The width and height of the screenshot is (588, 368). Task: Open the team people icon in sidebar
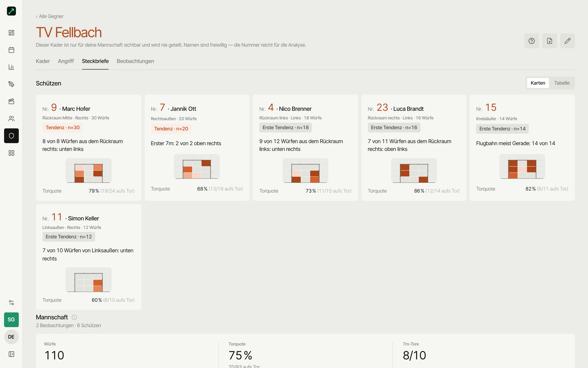11,119
